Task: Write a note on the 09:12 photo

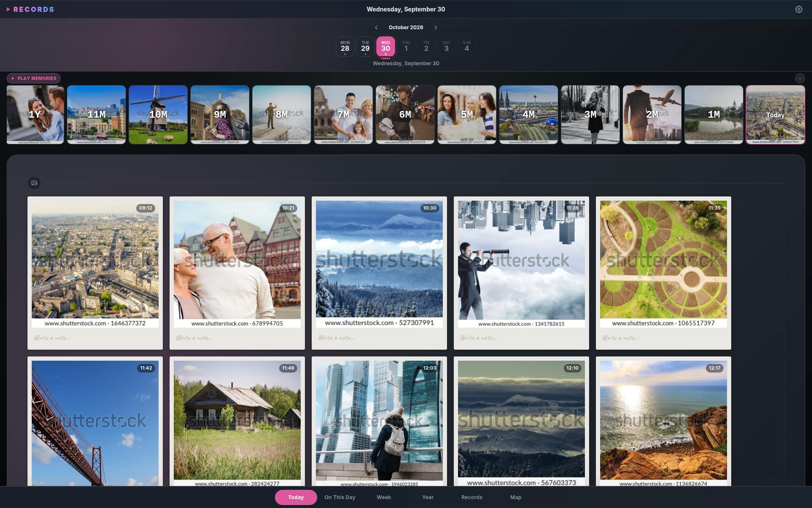Action: point(95,338)
